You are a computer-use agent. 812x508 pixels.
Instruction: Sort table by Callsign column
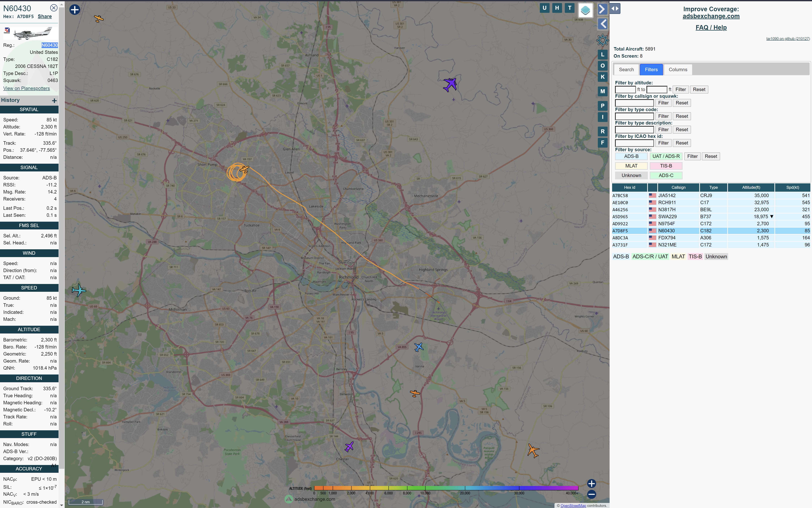(x=678, y=188)
